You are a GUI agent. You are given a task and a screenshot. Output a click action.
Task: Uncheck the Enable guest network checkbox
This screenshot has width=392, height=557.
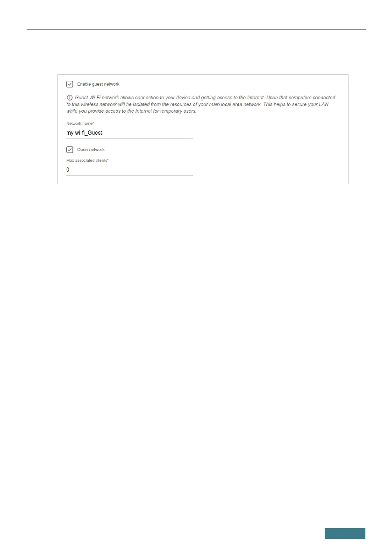[70, 84]
